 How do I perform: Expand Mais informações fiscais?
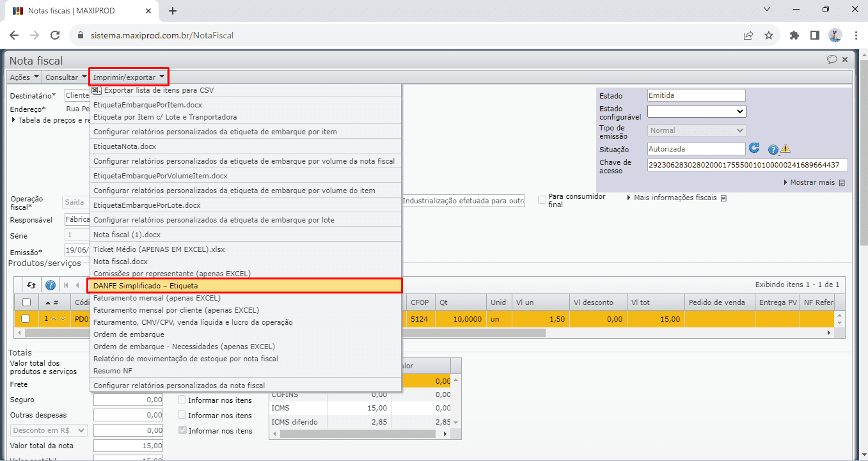click(675, 198)
